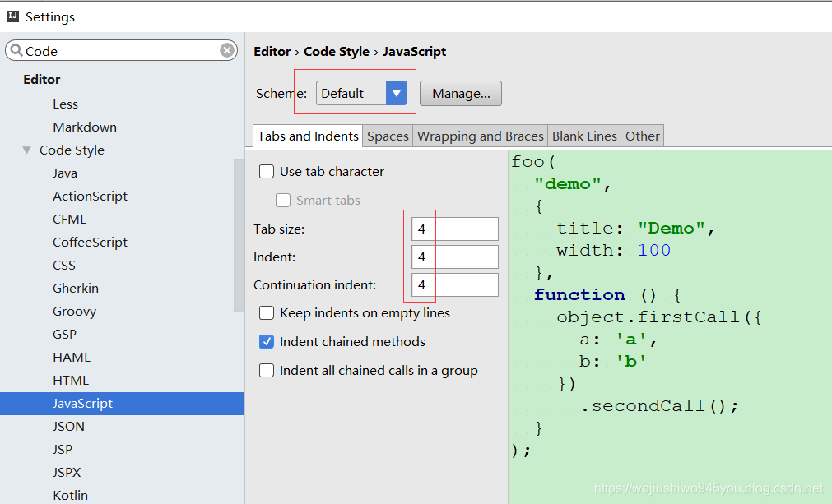Select Kotlin code style
The width and height of the screenshot is (832, 504).
point(70,496)
